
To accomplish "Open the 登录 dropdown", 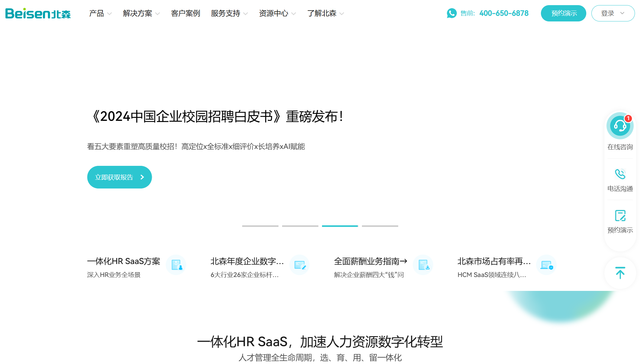I will click(613, 13).
